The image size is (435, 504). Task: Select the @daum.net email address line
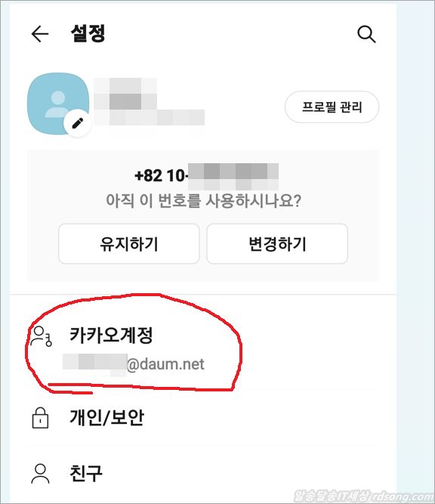coord(134,364)
